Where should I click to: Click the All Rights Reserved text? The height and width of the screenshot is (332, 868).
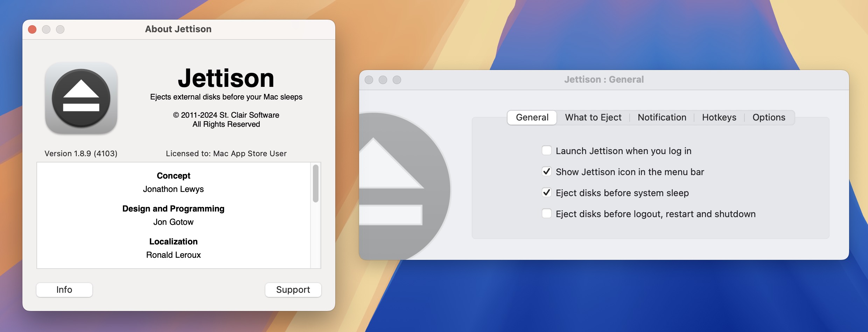tap(226, 124)
